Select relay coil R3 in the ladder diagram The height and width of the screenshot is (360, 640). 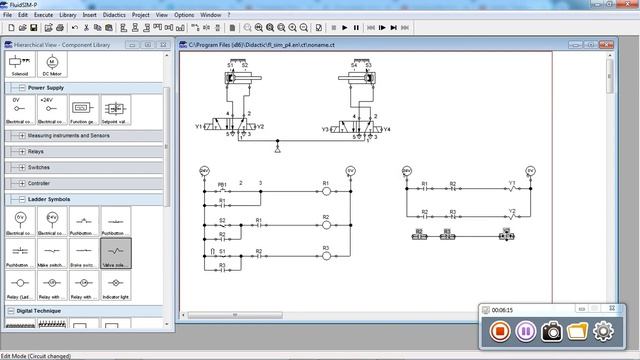326,256
